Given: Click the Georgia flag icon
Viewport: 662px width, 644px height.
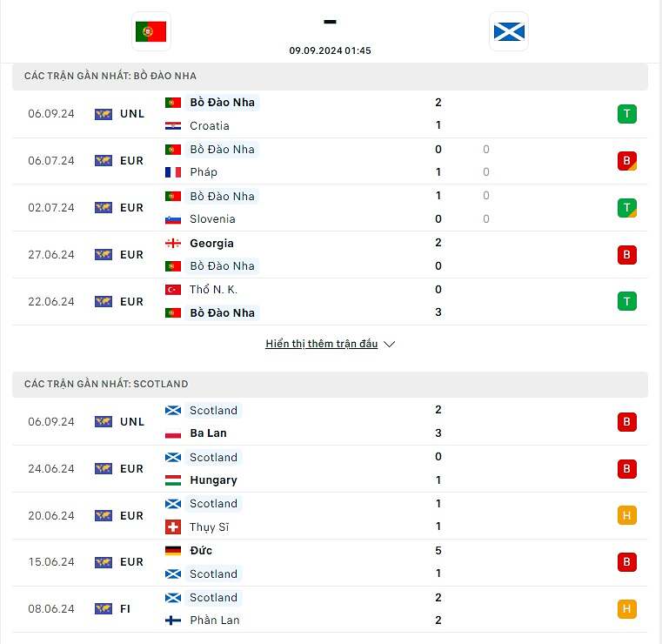Looking at the screenshot, I should pos(173,244).
